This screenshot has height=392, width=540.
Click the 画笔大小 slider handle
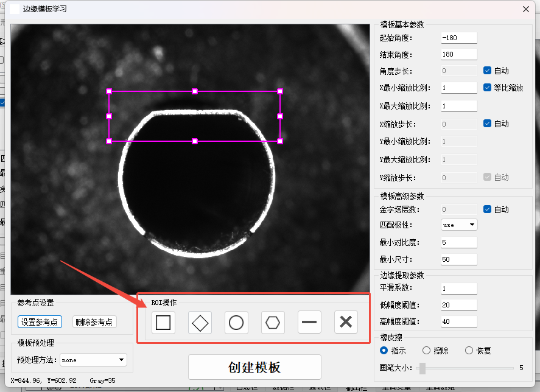click(x=423, y=368)
